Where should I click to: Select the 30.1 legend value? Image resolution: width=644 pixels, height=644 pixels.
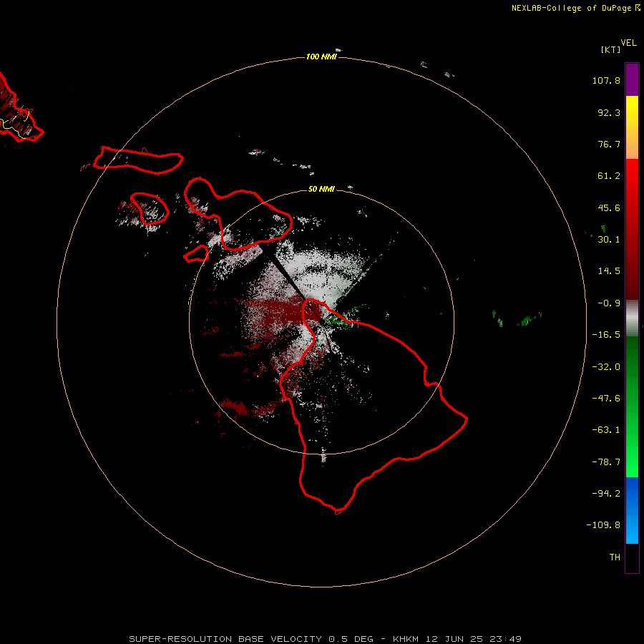(609, 240)
